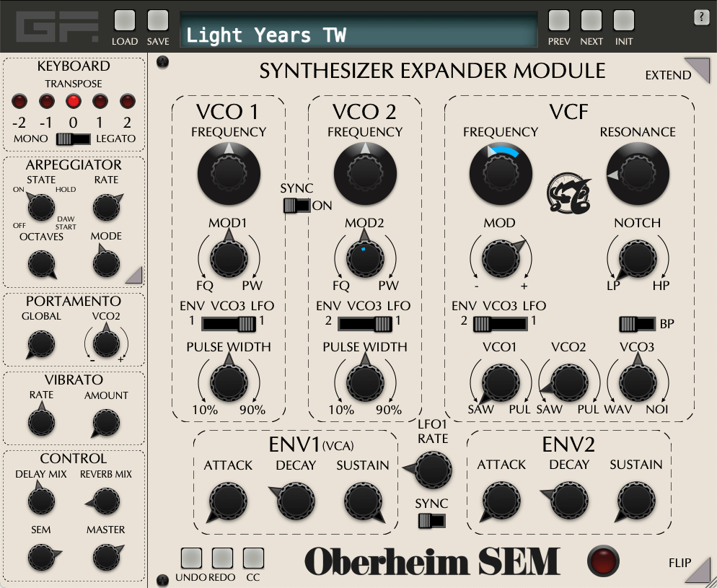Click the arpeggiator RATE knob
Viewport: 717px width, 588px height.
coord(107,206)
